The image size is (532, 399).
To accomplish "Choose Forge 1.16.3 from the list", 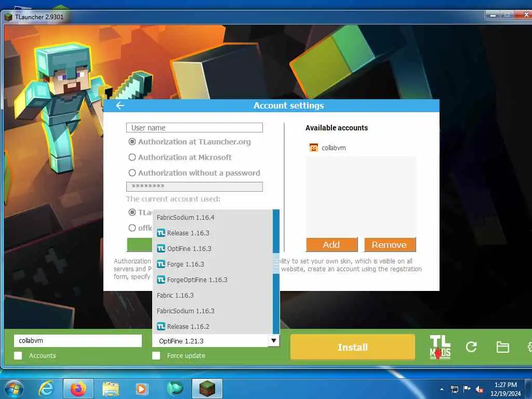I will [212, 264].
